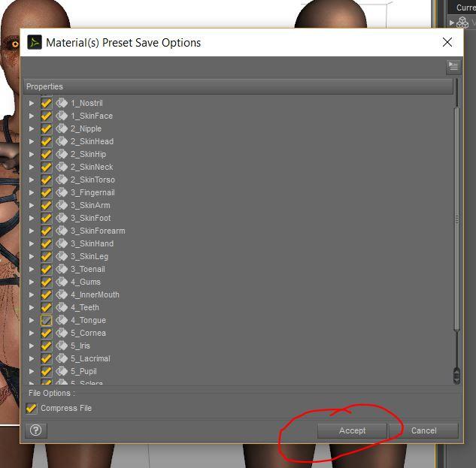The image size is (476, 468).
Task: Click the material icon beside 2_Nipple
Action: [62, 128]
